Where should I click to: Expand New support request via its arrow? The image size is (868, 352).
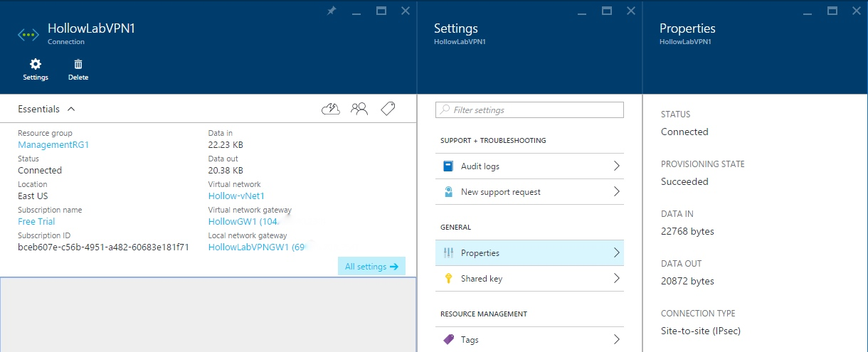pos(616,192)
